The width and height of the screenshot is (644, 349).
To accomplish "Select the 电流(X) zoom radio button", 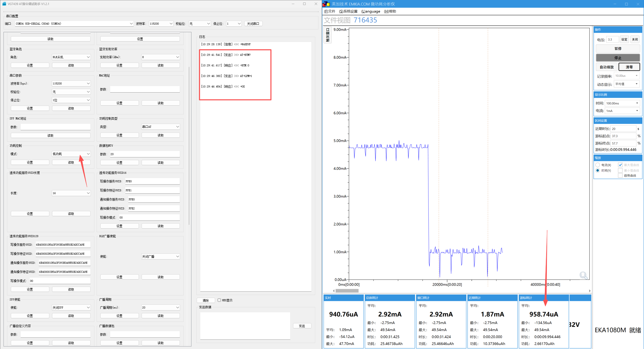I will pos(598,165).
